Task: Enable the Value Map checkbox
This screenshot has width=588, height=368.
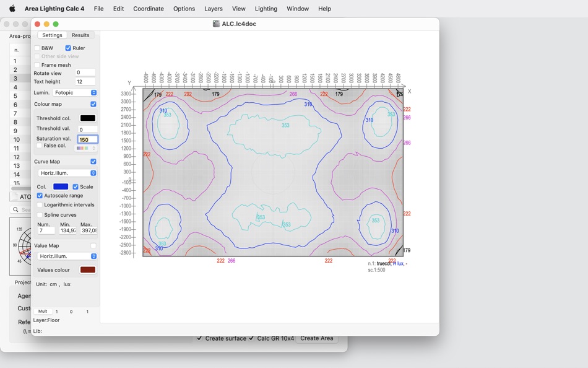Action: (x=93, y=245)
